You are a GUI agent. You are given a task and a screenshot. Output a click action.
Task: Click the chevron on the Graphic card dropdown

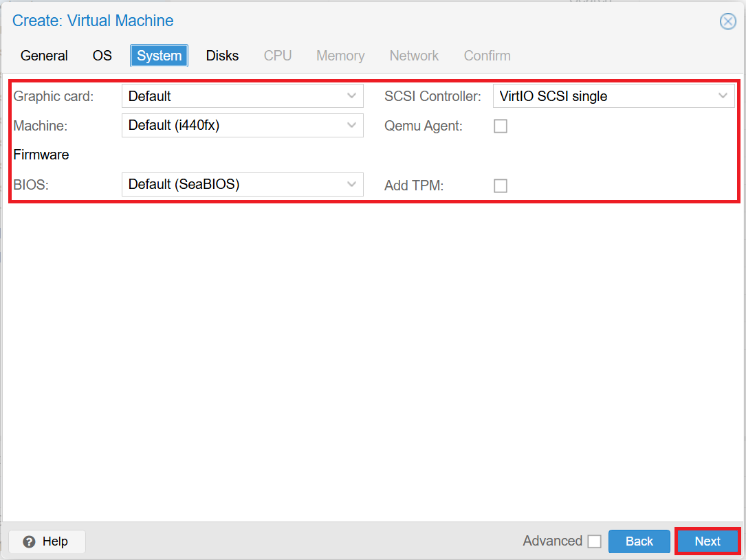(x=353, y=96)
